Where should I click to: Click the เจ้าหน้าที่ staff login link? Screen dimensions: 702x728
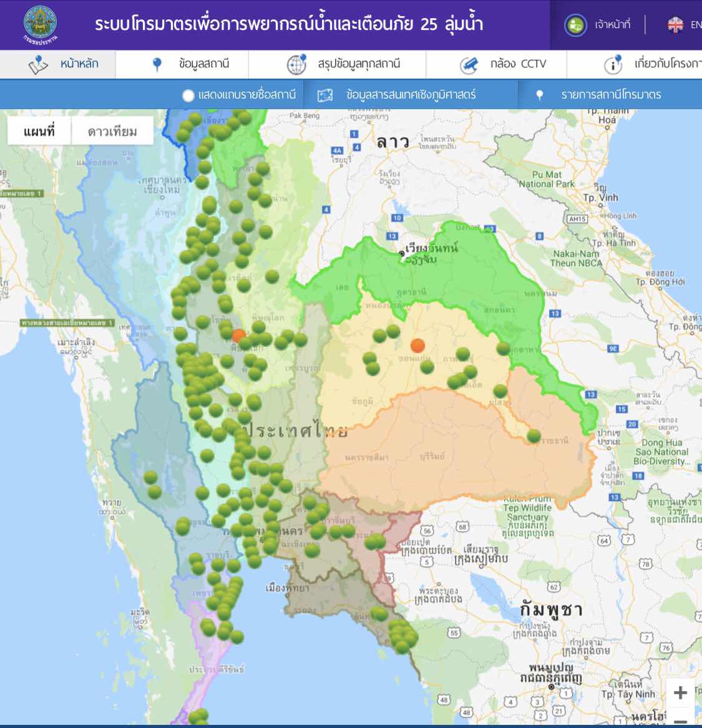(612, 24)
